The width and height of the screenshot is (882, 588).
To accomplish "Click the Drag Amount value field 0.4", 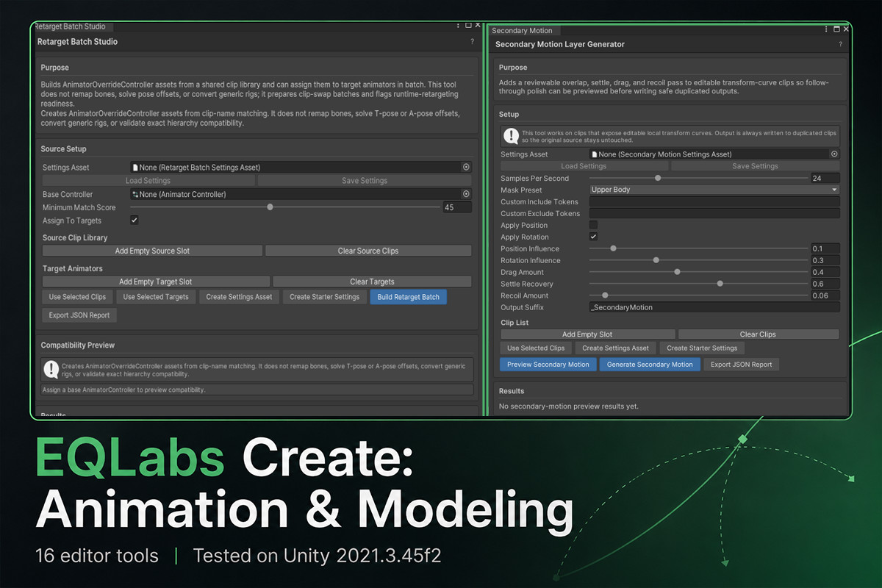I will tap(825, 272).
